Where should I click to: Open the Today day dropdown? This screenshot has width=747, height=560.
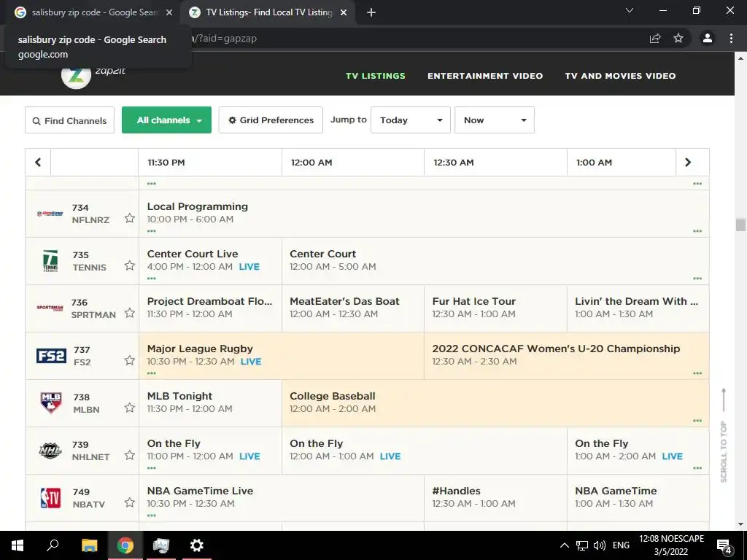(x=411, y=120)
